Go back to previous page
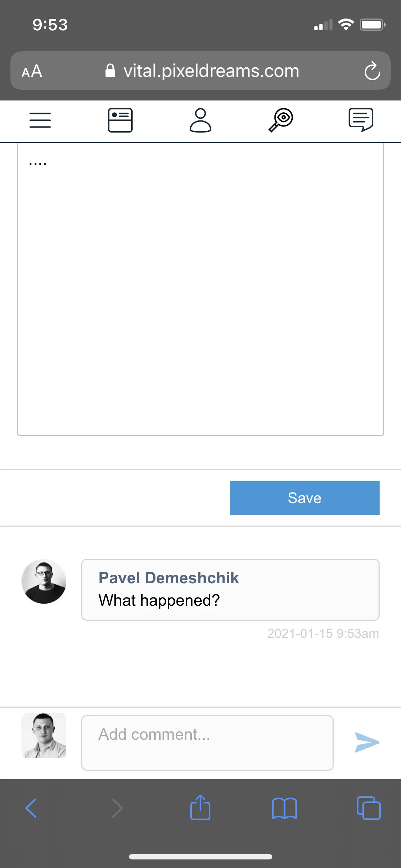 coord(31,808)
